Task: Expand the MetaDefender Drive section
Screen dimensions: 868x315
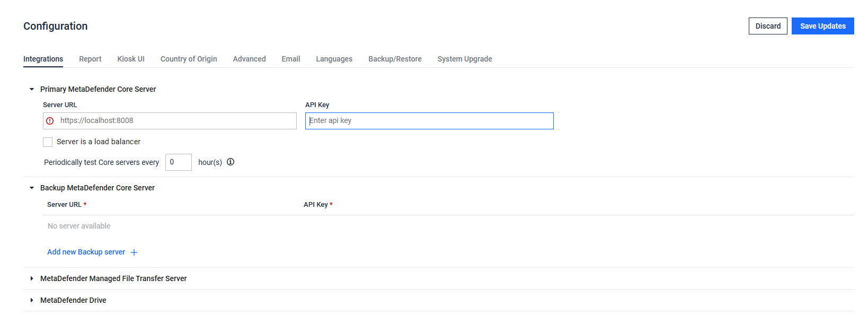Action: tap(32, 300)
